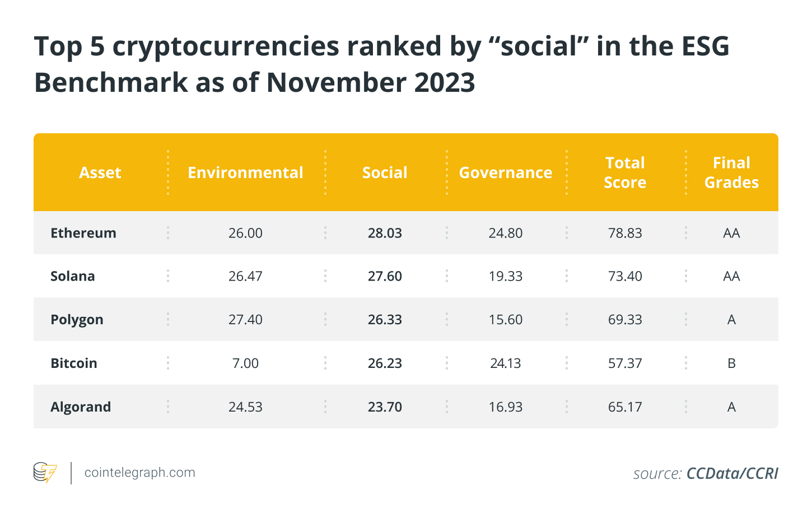Click the Cointelegraph coin logo icon
This screenshot has height=518, width=812.
tap(45, 473)
